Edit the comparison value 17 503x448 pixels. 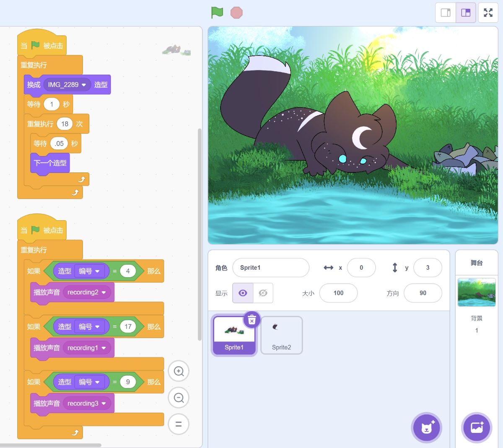pyautogui.click(x=128, y=326)
